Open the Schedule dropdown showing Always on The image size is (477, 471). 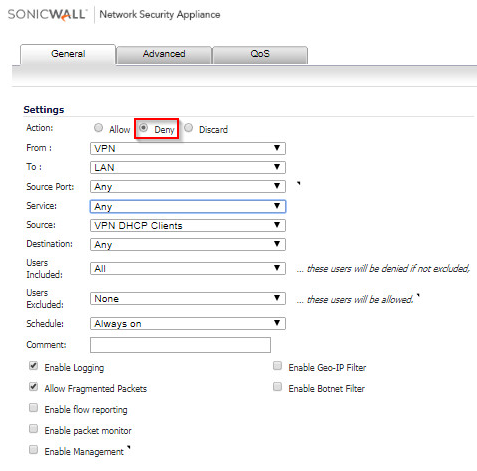tap(188, 323)
